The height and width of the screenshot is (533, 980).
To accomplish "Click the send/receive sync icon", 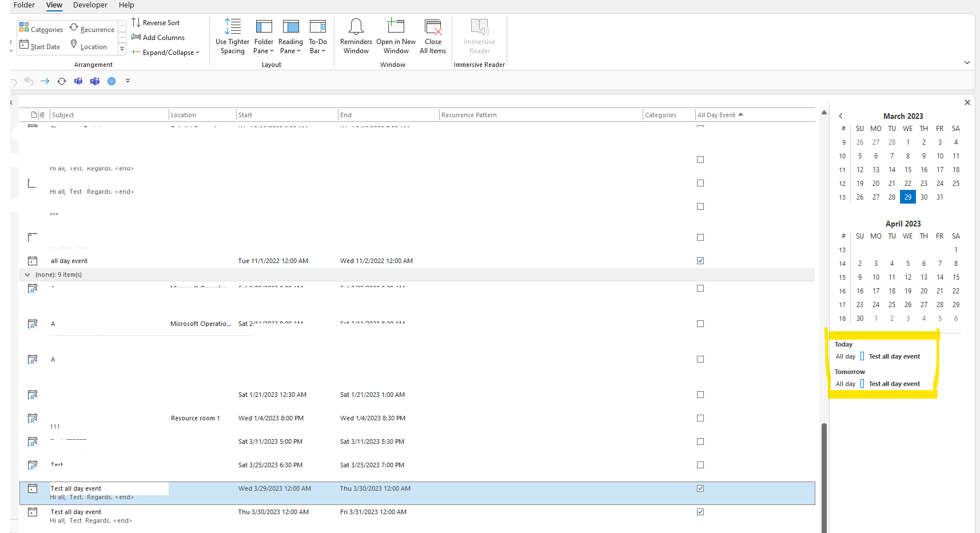I will pyautogui.click(x=62, y=81).
